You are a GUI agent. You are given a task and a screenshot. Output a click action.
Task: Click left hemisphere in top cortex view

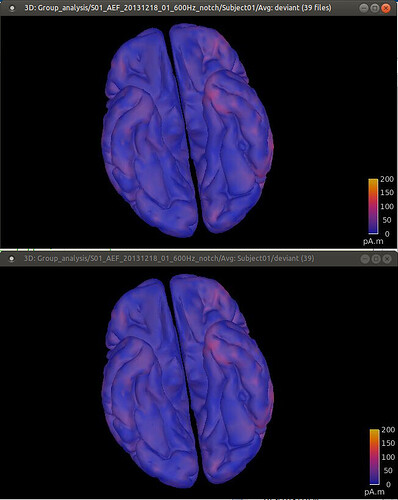coord(148,133)
